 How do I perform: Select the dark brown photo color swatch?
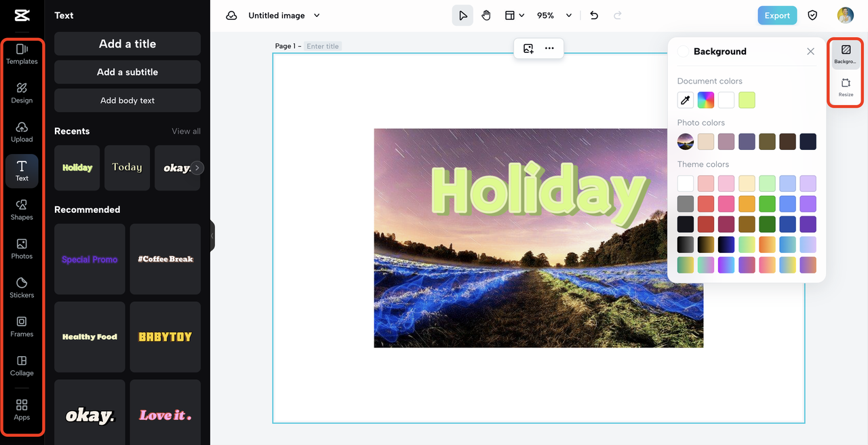point(787,142)
